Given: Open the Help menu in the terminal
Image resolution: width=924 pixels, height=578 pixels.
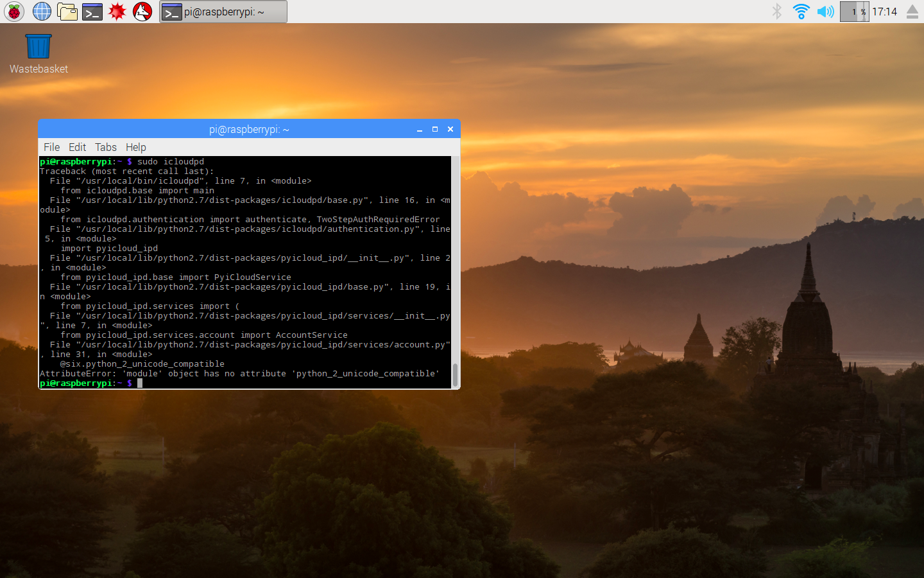Looking at the screenshot, I should tap(135, 147).
